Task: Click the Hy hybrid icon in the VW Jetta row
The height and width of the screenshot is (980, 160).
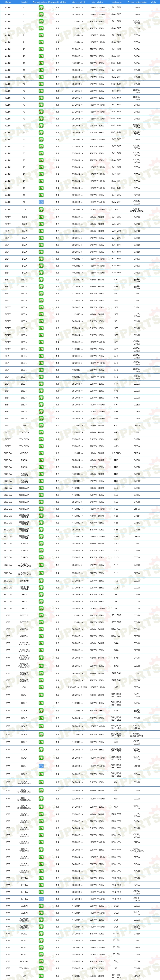Action: (x=41, y=899)
